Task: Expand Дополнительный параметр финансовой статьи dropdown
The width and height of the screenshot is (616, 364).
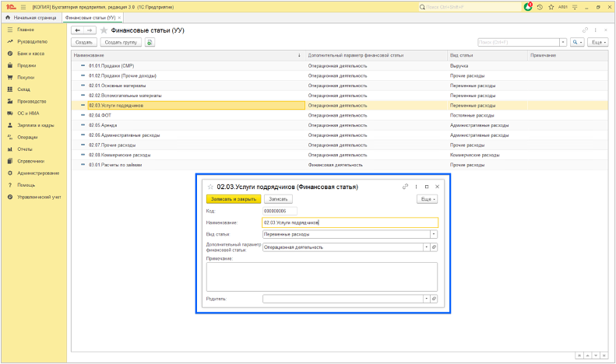Action: pos(426,247)
